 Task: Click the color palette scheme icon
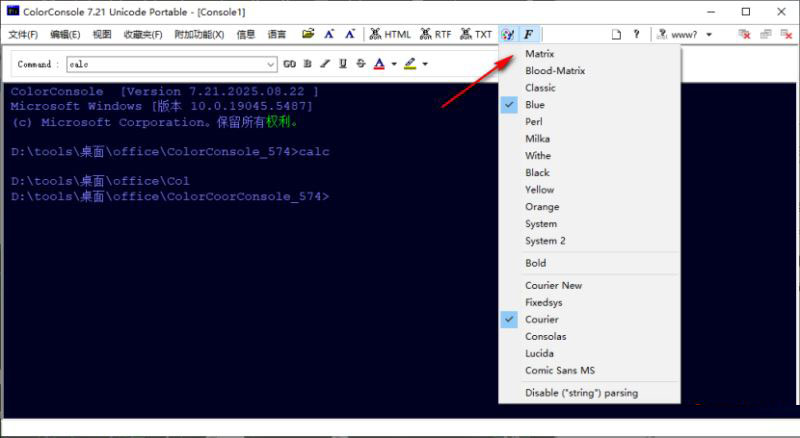[x=507, y=34]
